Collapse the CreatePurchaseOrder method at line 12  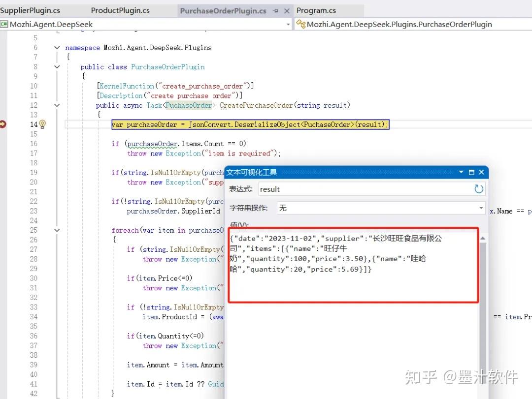click(x=57, y=105)
